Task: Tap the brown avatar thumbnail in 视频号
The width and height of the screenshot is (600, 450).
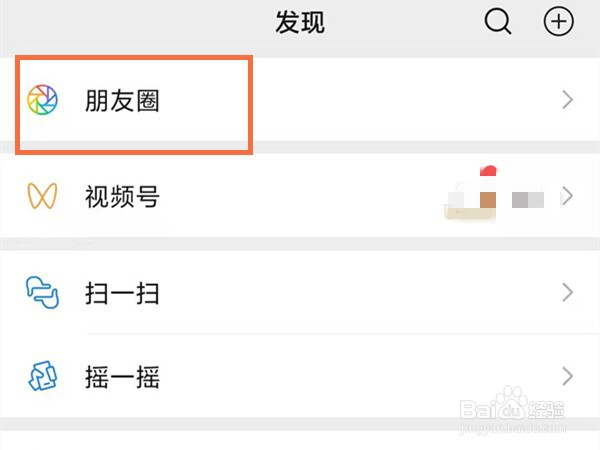Action: pyautogui.click(x=488, y=199)
